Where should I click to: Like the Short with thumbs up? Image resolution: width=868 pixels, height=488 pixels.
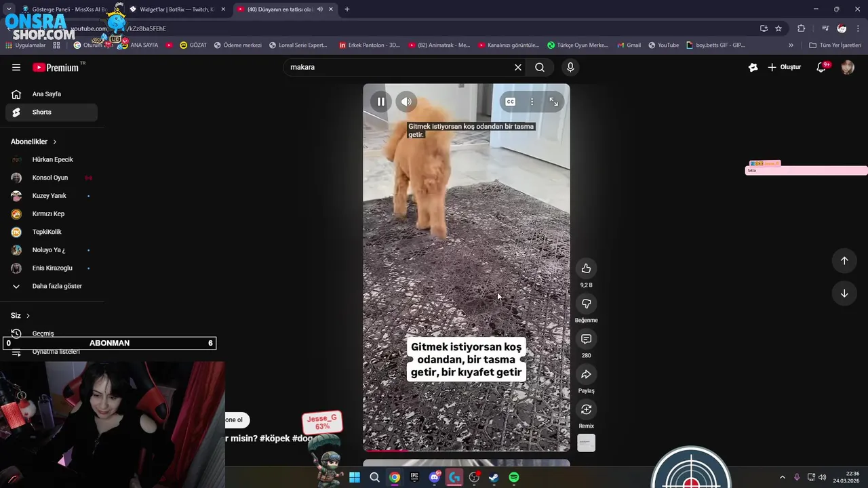587,268
